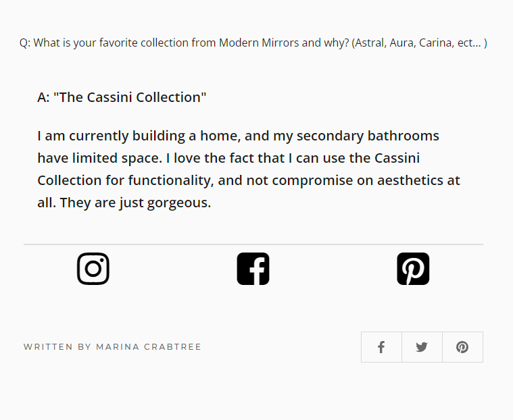Image resolution: width=513 pixels, height=420 pixels.
Task: Click the "Written by" label
Action: point(57,347)
